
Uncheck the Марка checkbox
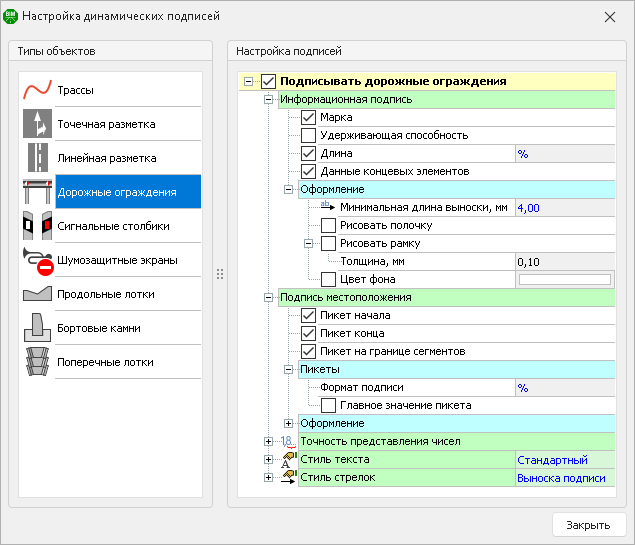308,118
